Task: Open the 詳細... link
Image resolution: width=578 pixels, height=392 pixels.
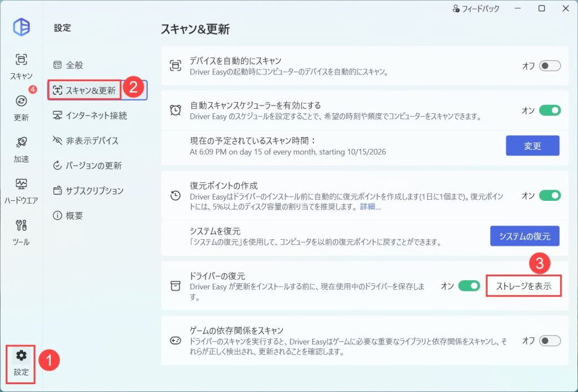Action: 370,206
